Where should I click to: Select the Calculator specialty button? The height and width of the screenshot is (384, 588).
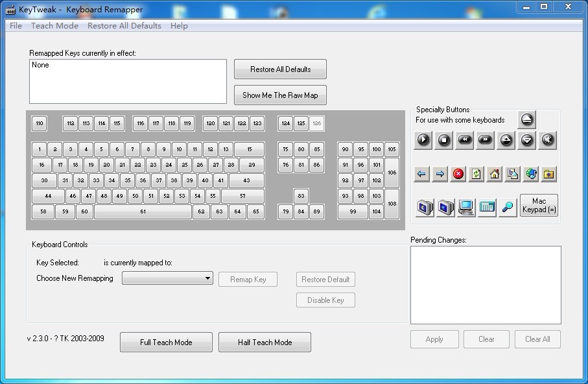[486, 207]
